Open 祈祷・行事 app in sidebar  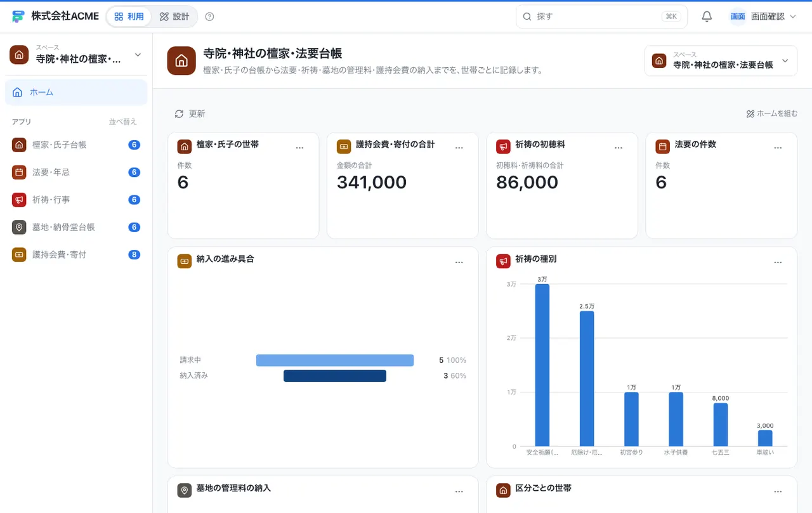pos(76,200)
